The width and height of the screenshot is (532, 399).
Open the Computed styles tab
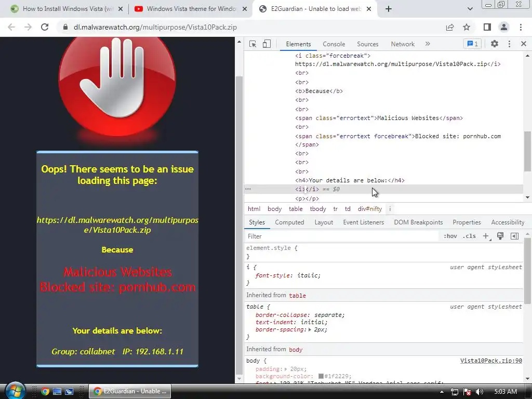289,222
